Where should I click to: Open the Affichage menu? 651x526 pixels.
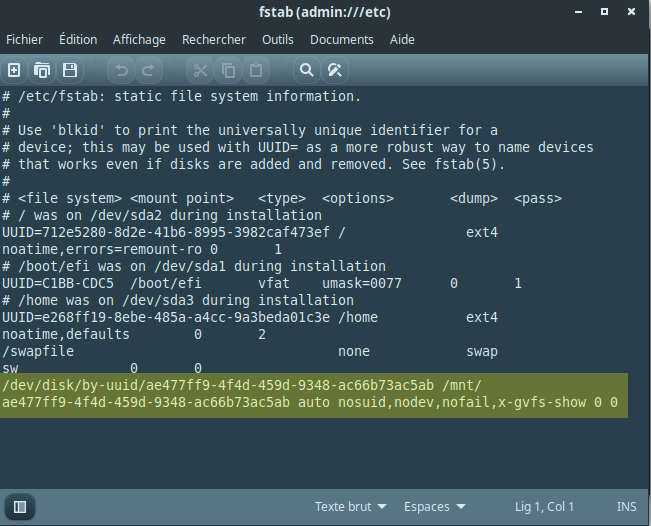coord(139,40)
